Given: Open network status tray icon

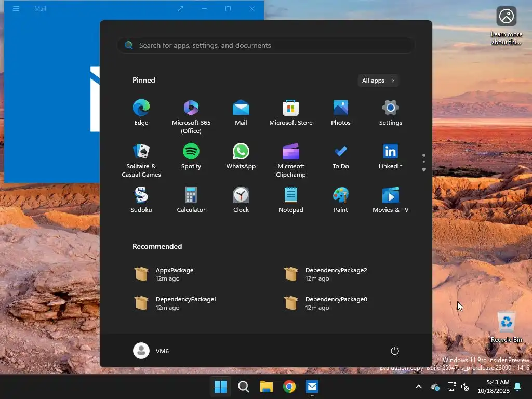Looking at the screenshot, I should [x=451, y=387].
